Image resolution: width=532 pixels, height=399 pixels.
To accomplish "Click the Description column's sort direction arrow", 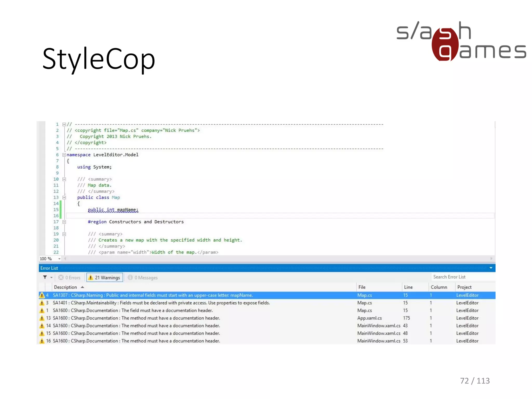I will click(x=82, y=287).
